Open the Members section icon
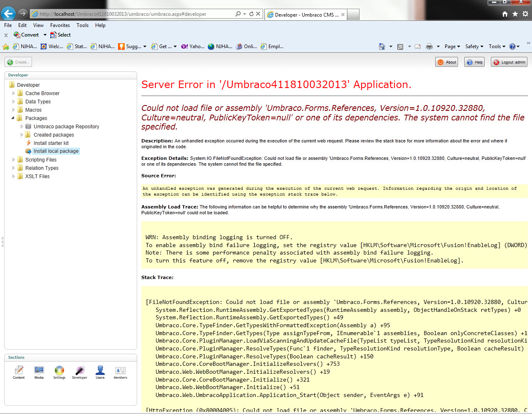This screenshot has height=414, width=532. 121,372
